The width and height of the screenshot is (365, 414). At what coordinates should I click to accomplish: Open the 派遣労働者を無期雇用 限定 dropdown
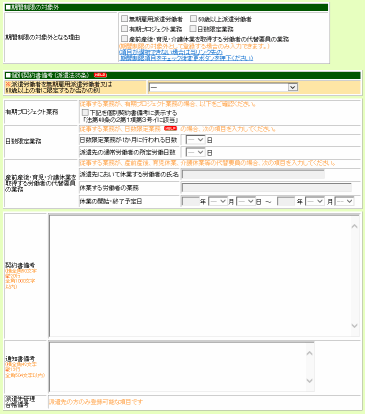(223, 87)
